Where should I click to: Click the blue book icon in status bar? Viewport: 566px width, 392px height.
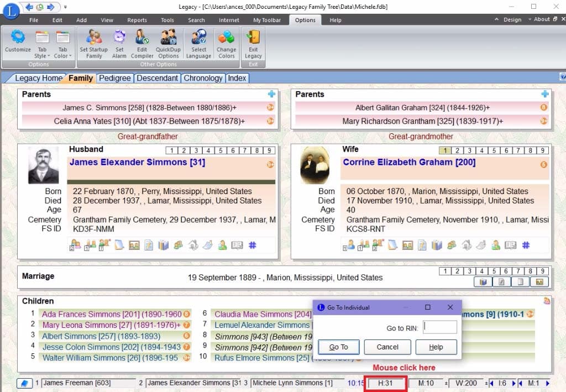click(24, 383)
